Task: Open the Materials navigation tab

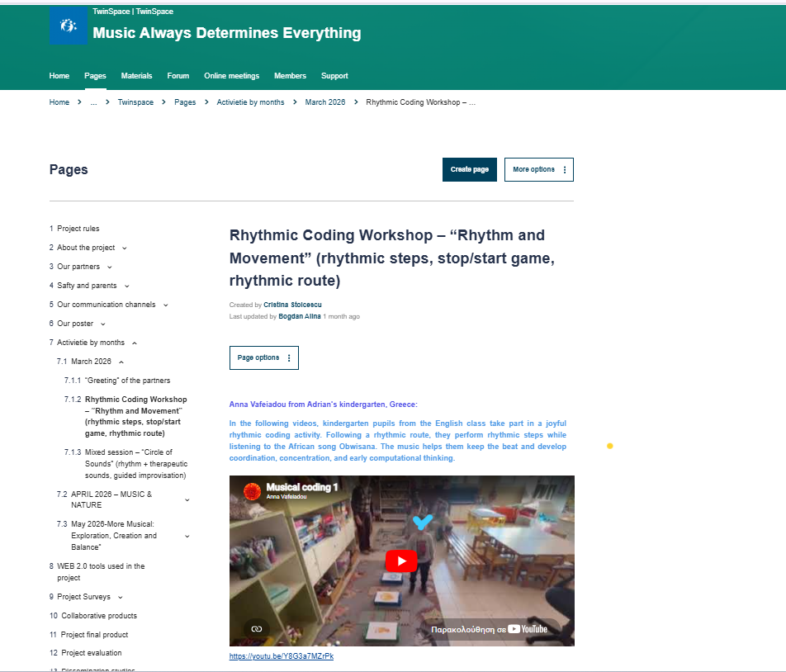Action: (x=136, y=76)
